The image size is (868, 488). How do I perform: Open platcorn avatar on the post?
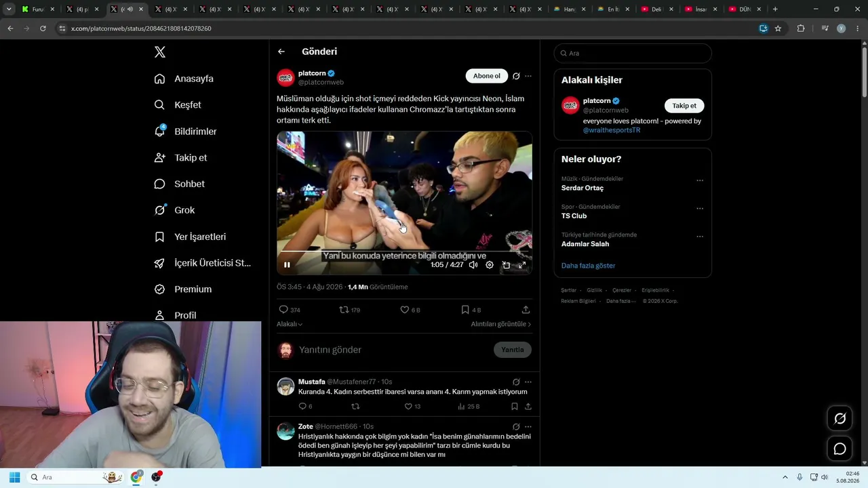[x=285, y=77]
